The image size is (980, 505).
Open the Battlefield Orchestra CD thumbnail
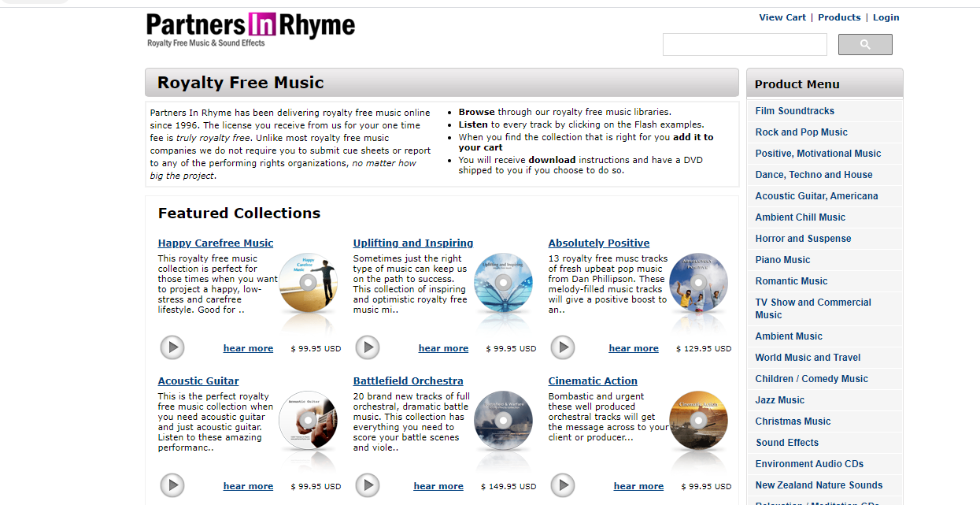[x=503, y=421]
